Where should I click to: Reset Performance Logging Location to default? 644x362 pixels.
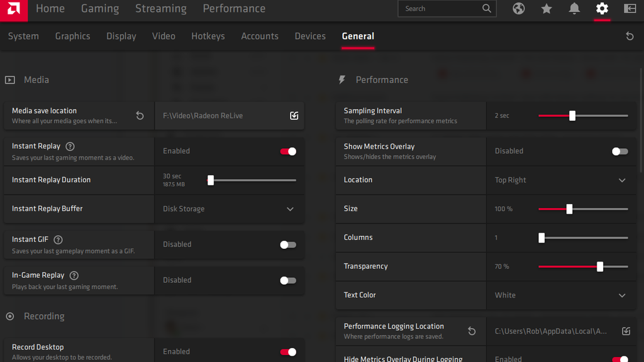coord(472,331)
